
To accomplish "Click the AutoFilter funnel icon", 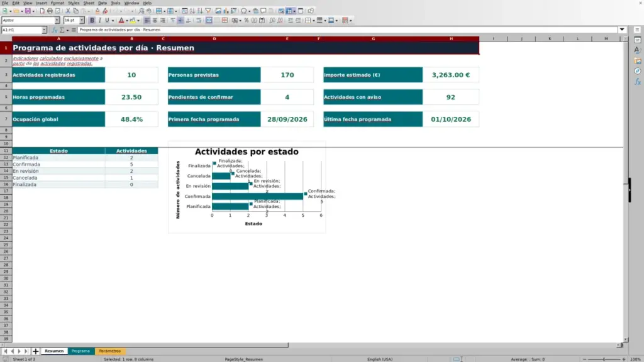I will tap(208, 11).
